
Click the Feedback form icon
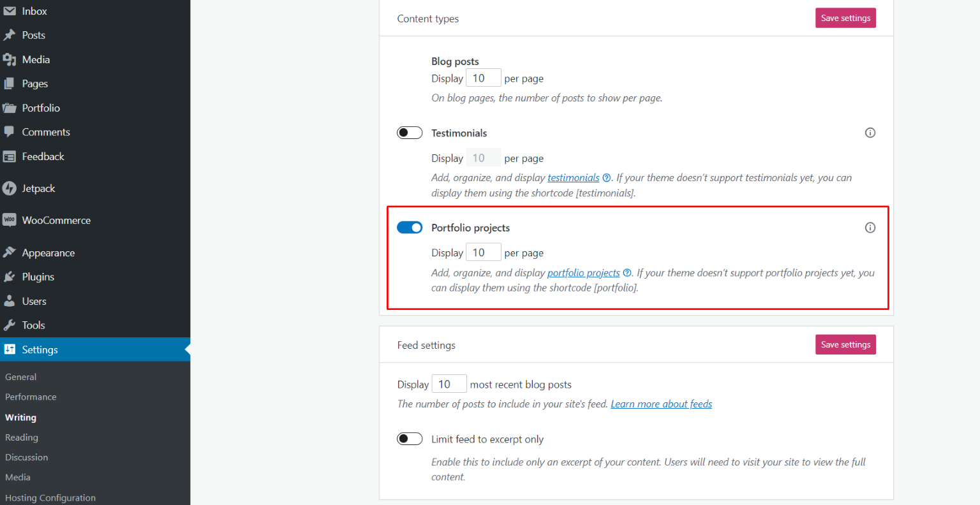click(10, 156)
